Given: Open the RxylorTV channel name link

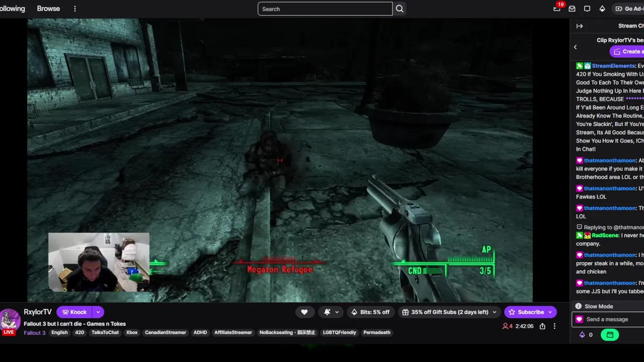Looking at the screenshot, I should tap(38, 312).
